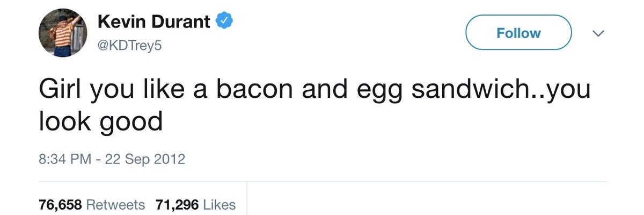The height and width of the screenshot is (215, 644).
Task: View the 76,658 retweet count
Action: click(60, 205)
